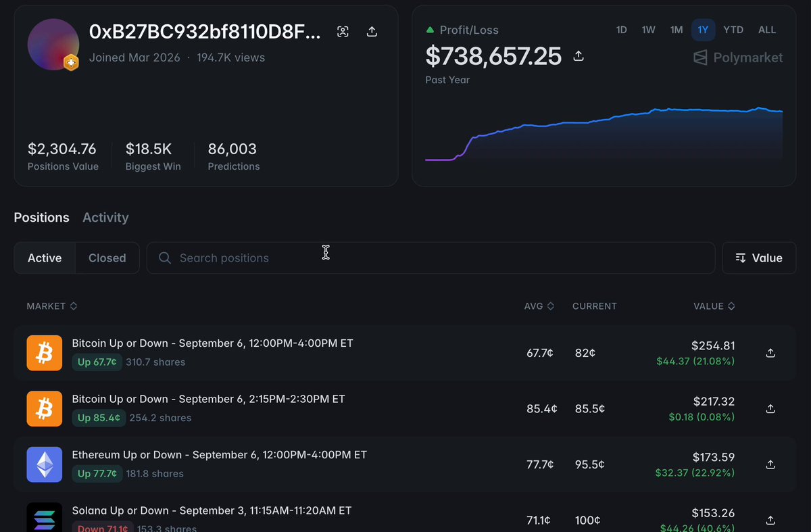The image size is (811, 532).
Task: Show Active positions
Action: [x=45, y=258]
